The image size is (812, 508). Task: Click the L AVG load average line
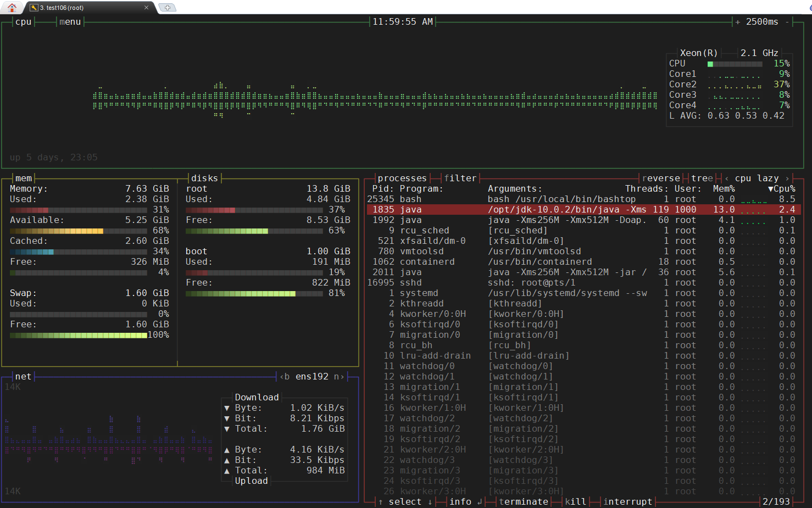[x=727, y=116]
